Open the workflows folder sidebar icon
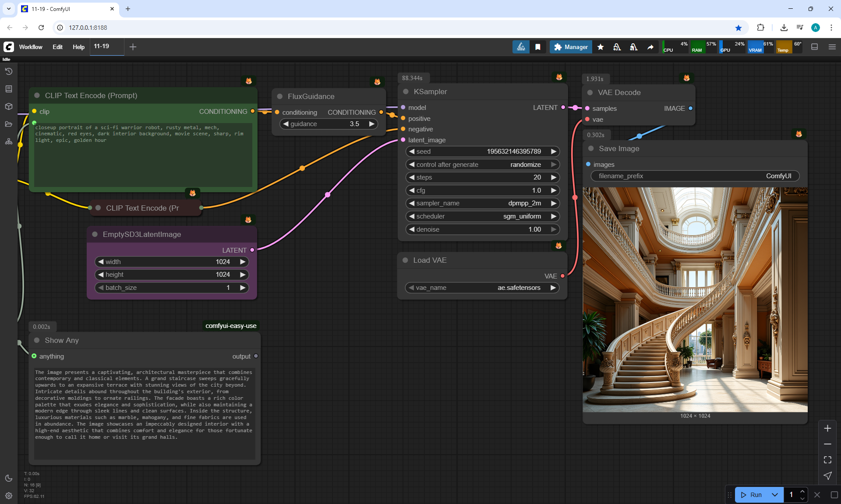 9,124
